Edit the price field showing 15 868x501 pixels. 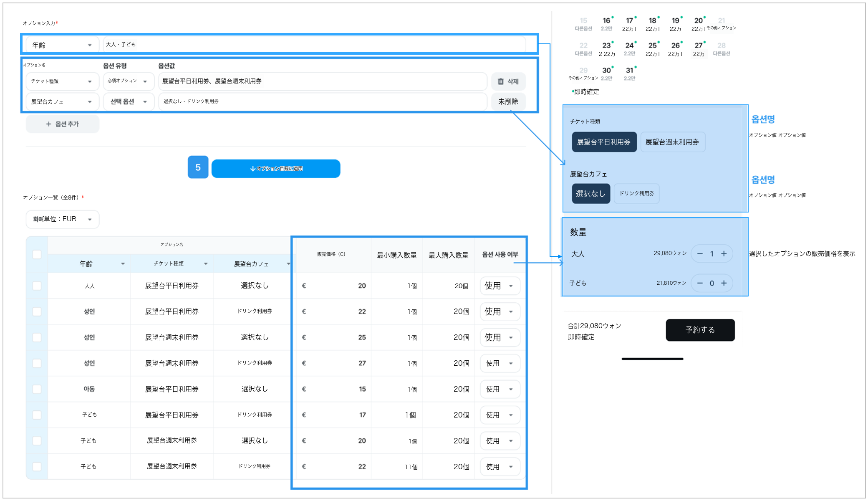(x=334, y=389)
